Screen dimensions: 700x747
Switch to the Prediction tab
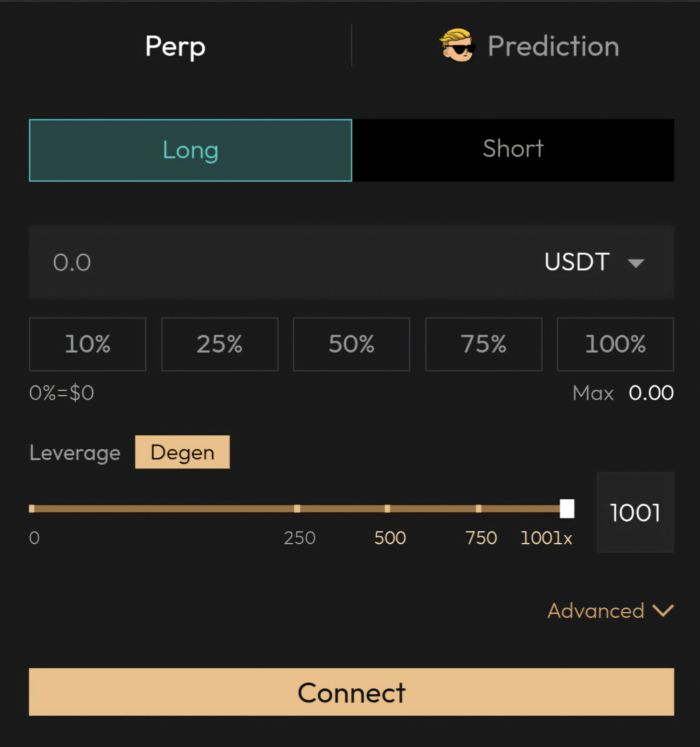553,46
